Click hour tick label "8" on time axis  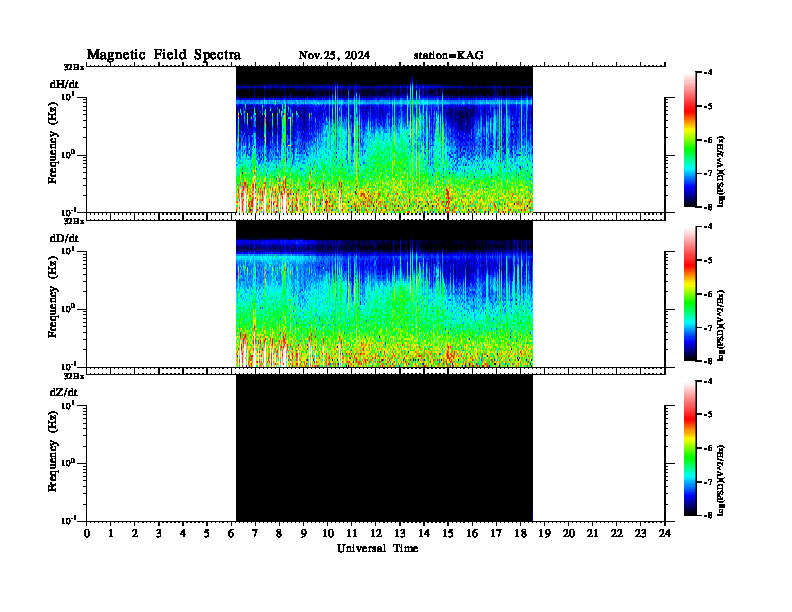pos(279,534)
